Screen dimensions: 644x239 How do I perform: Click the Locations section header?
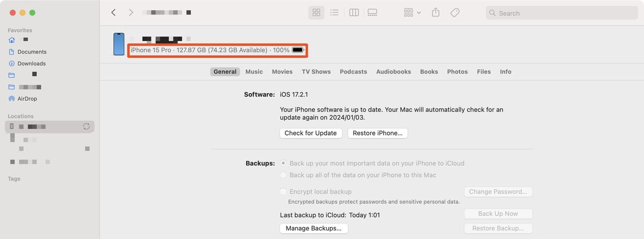tap(20, 116)
